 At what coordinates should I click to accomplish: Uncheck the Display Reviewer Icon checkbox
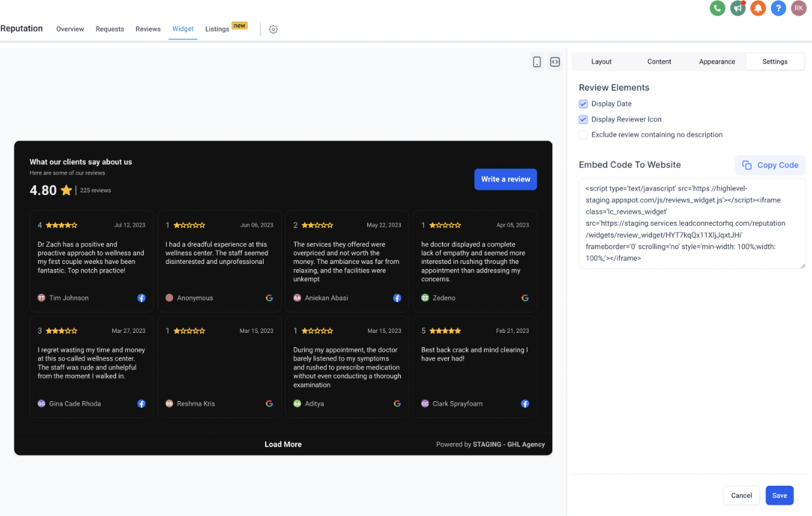[583, 119]
